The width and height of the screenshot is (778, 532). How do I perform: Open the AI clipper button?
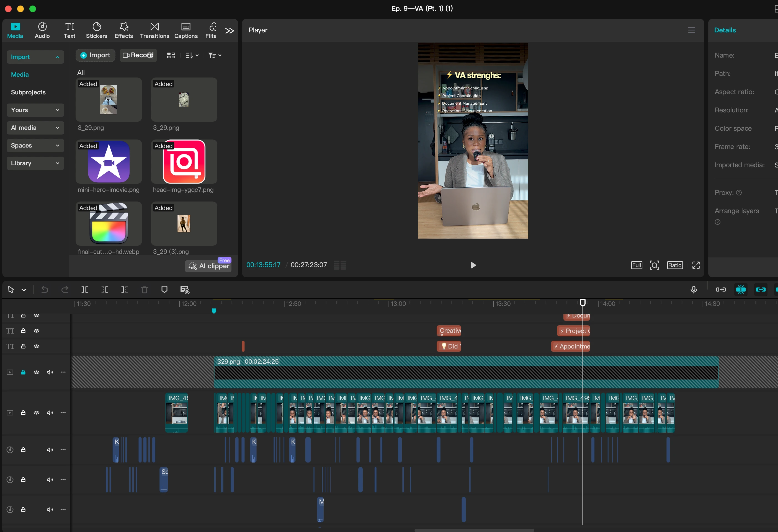pyautogui.click(x=208, y=266)
